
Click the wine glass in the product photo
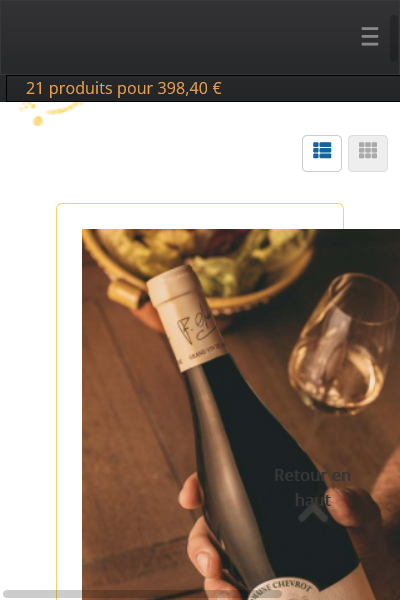[343, 344]
